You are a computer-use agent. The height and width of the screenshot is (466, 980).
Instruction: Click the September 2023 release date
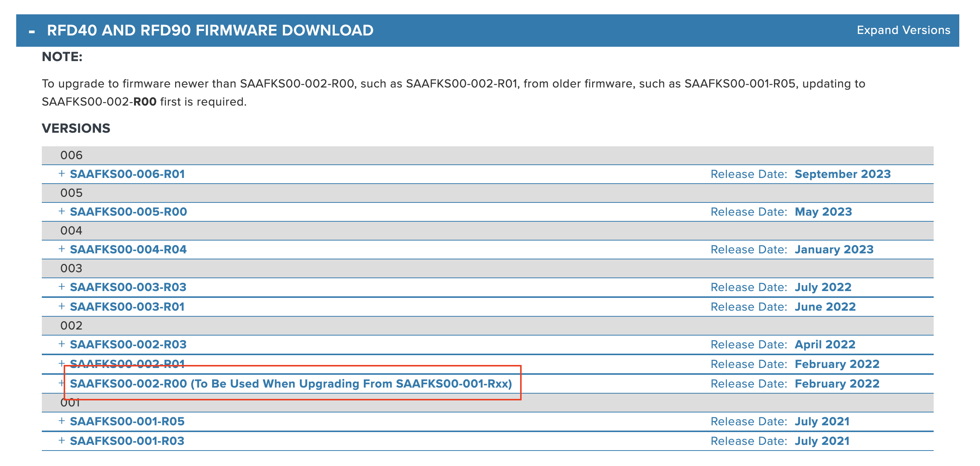pyautogui.click(x=842, y=174)
